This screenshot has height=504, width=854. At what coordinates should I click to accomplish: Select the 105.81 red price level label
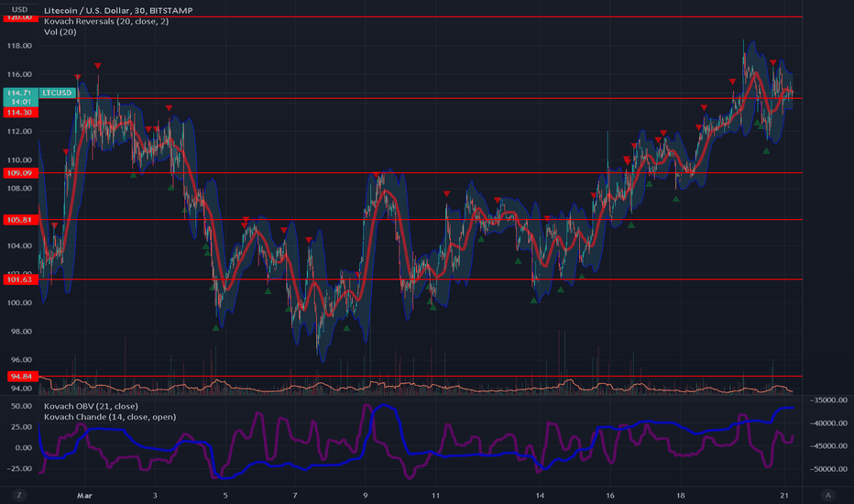pos(19,220)
